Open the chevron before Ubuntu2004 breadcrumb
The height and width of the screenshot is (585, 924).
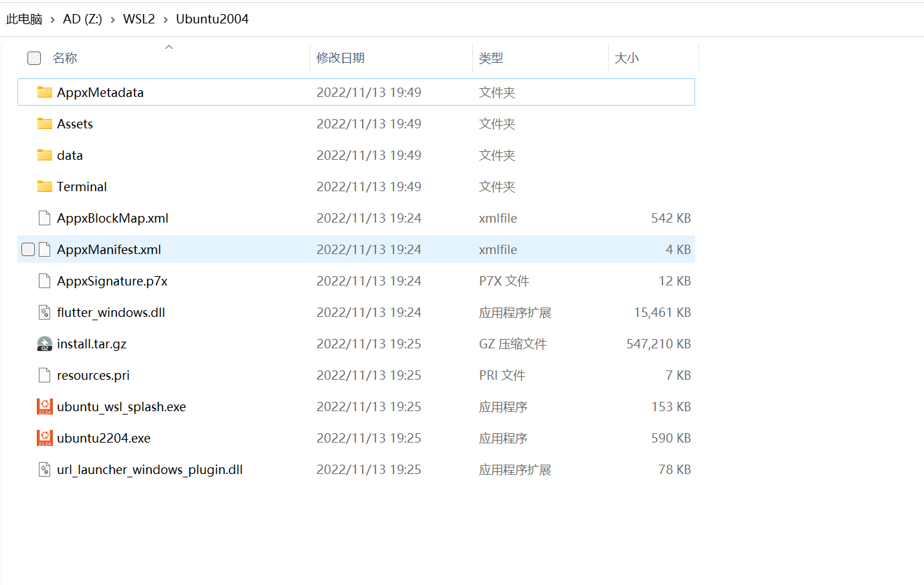[165, 19]
